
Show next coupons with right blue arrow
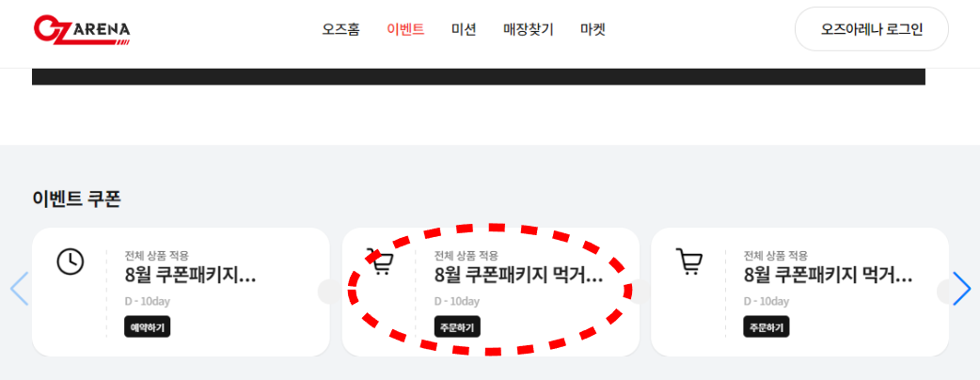(961, 289)
